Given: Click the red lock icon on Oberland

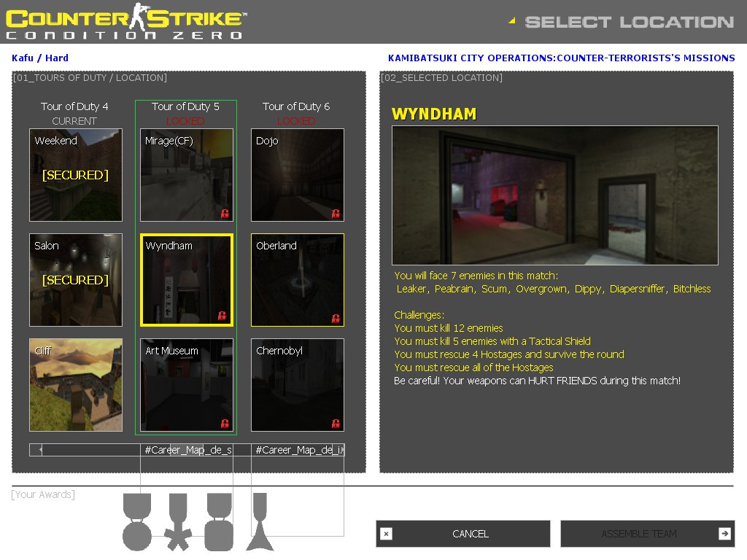Looking at the screenshot, I should pos(336,318).
